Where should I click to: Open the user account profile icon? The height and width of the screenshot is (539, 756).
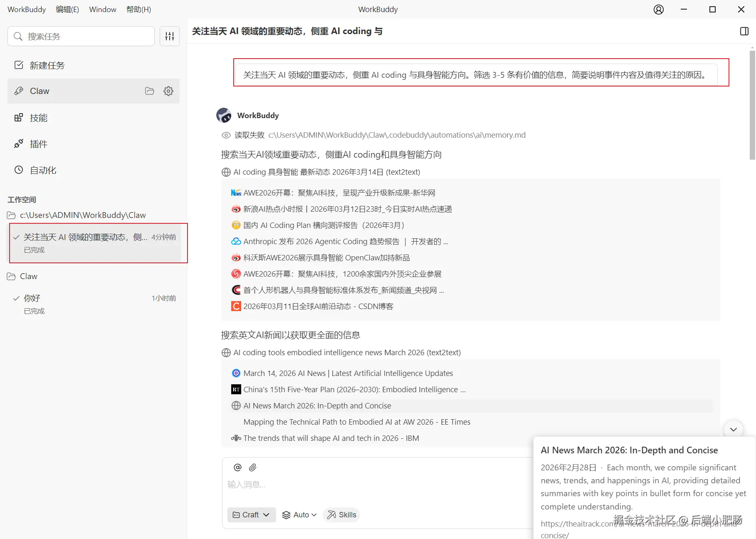pos(658,10)
